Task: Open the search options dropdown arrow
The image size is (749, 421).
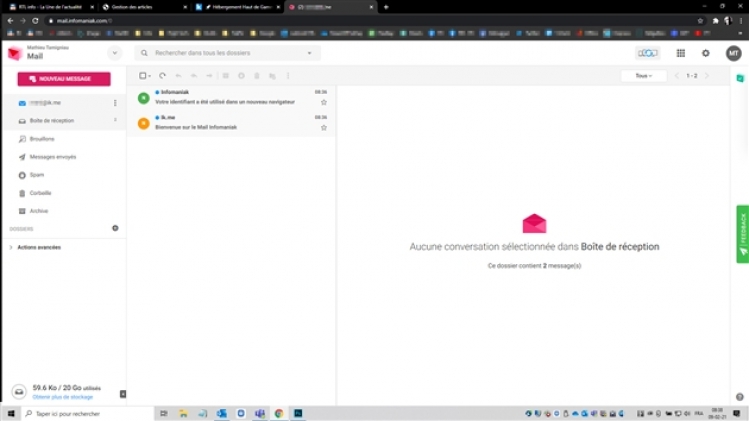Action: (x=310, y=53)
